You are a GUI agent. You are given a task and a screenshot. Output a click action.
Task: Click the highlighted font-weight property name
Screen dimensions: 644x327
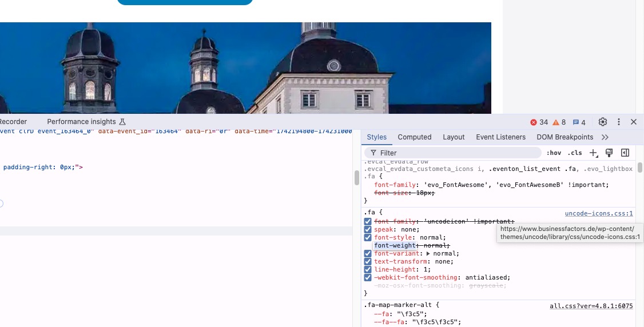click(x=395, y=245)
